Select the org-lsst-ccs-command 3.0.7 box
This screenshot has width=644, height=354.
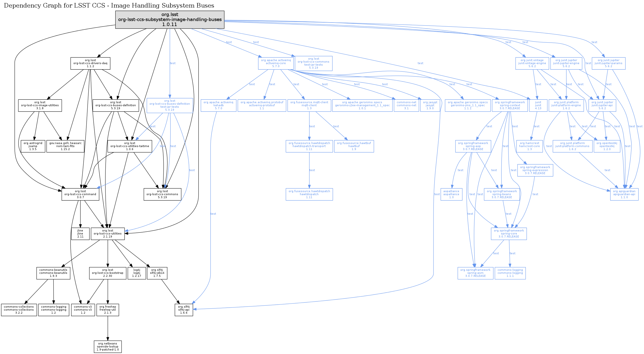[x=80, y=194]
